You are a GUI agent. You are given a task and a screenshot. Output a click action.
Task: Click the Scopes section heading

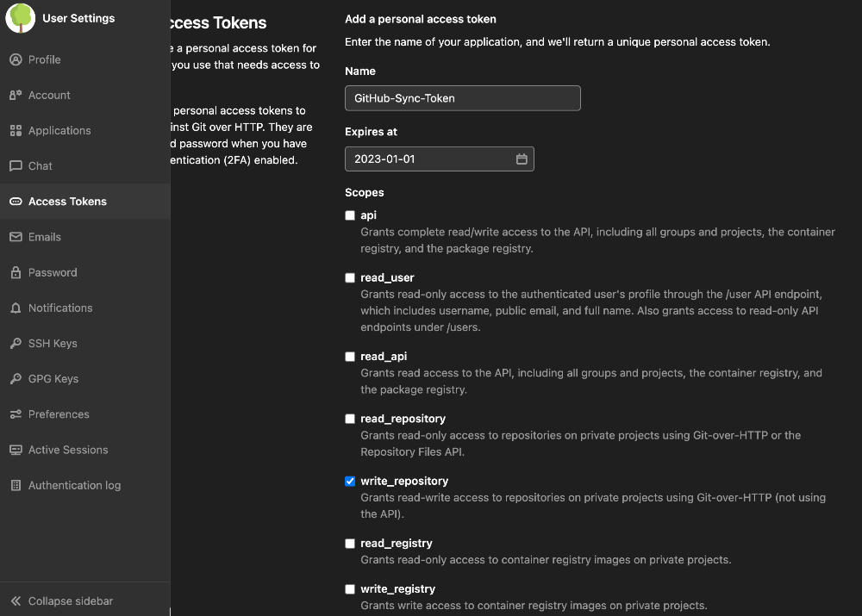pos(365,192)
